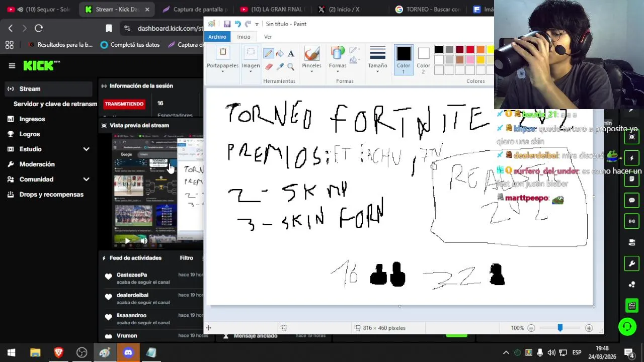Screen dimensions: 644x362
Task: Open Ingresos in Kick sidebar
Action: click(32, 119)
